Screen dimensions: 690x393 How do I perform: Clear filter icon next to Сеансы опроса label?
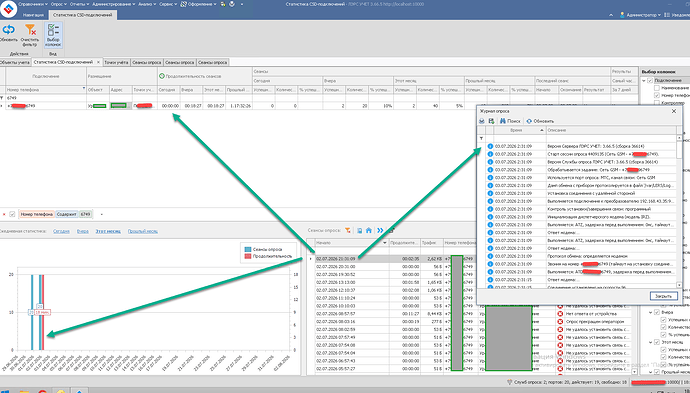click(348, 230)
